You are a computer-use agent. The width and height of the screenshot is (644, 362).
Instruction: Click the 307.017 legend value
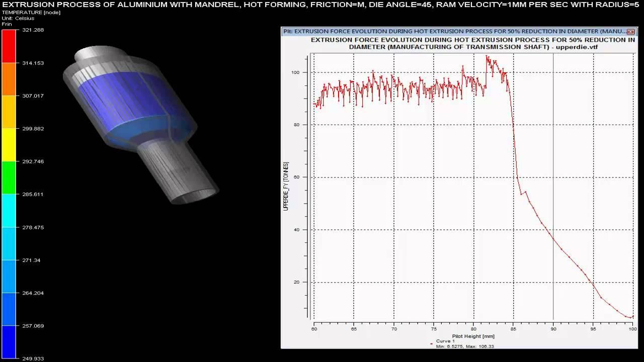[x=33, y=96]
